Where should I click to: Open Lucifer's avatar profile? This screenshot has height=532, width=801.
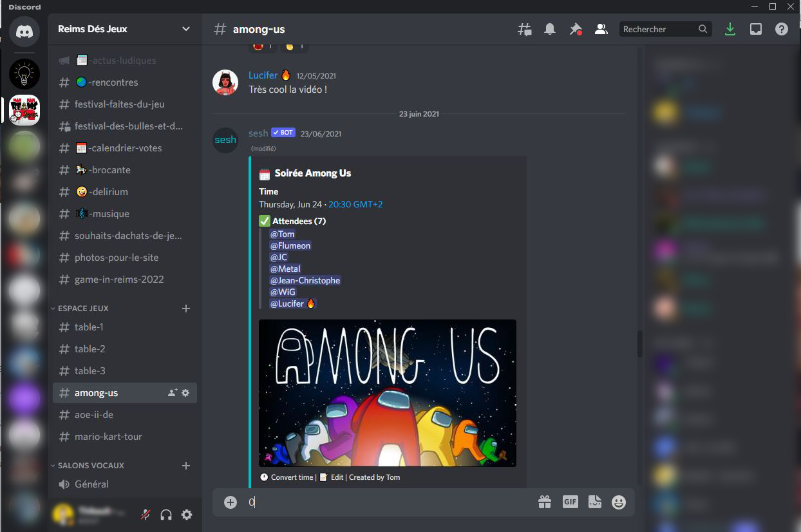coord(225,82)
